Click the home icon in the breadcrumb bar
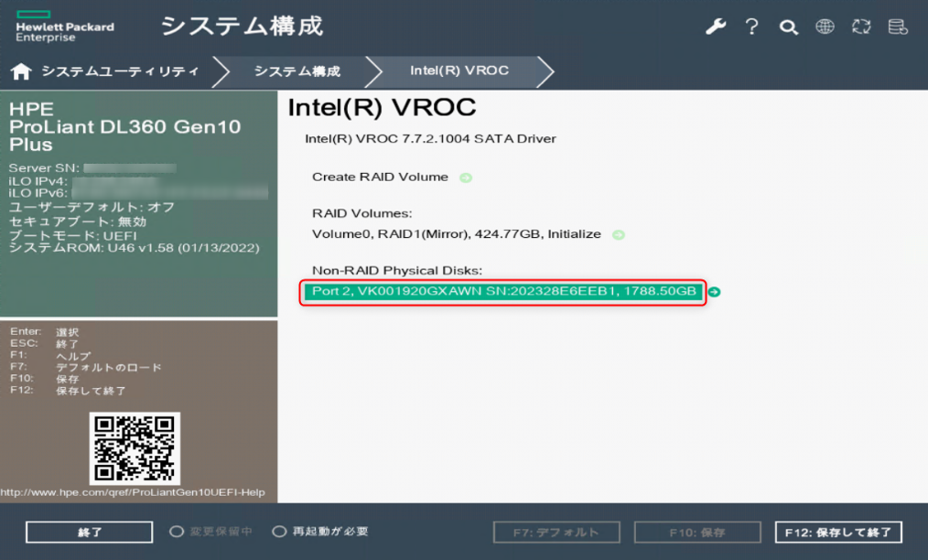 pos(21,70)
